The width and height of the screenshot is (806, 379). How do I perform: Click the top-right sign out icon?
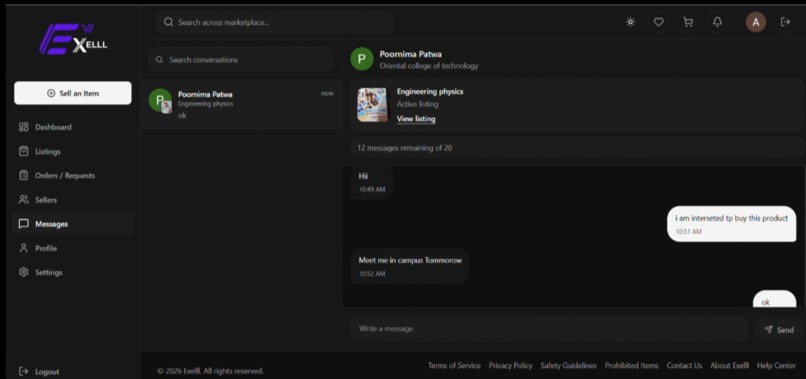[785, 22]
